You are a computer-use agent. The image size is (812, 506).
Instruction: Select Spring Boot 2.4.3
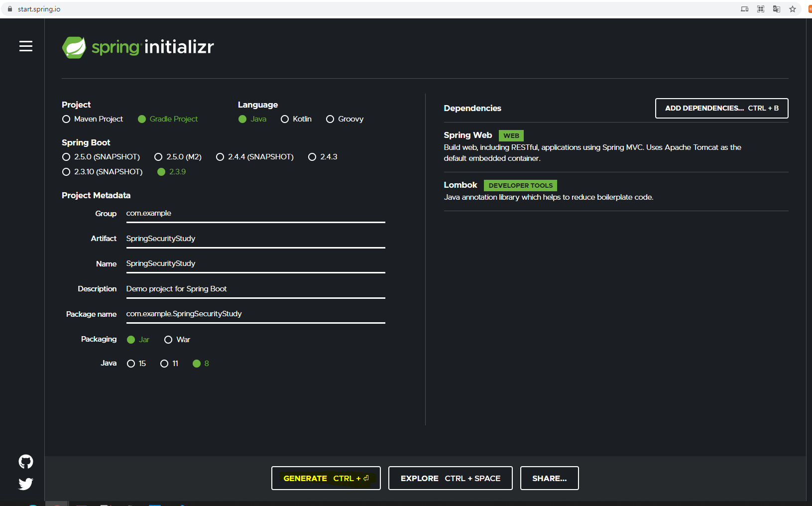coord(323,157)
